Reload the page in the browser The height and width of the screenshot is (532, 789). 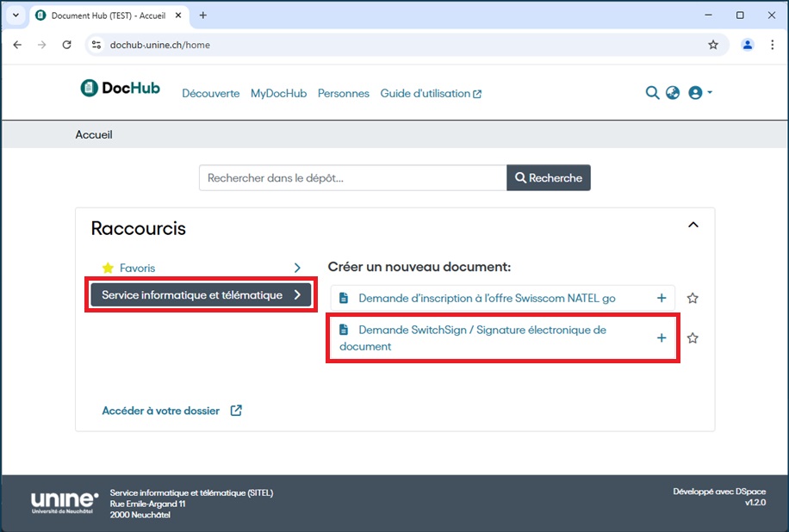(x=66, y=45)
